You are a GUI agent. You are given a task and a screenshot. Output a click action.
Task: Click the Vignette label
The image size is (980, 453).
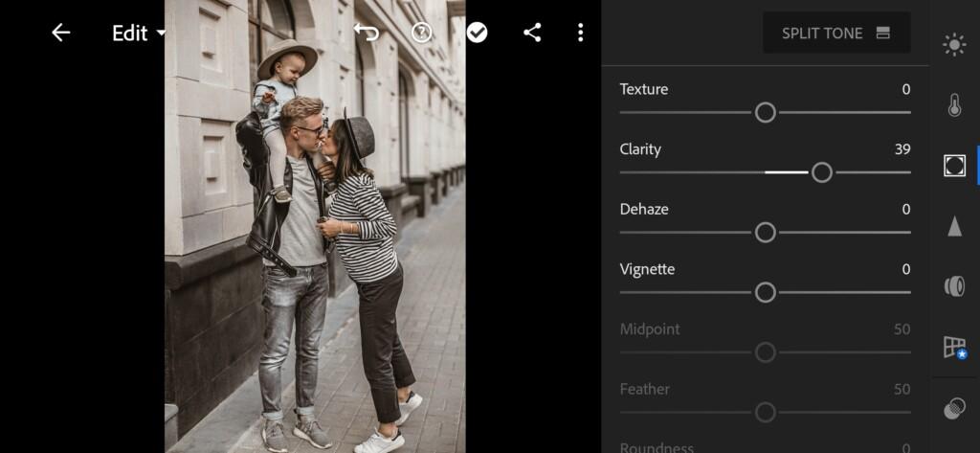point(647,269)
